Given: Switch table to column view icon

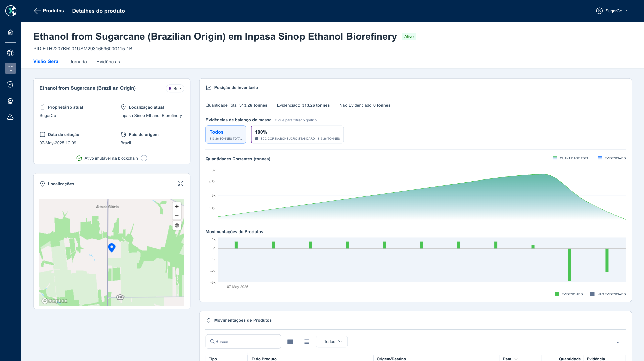Looking at the screenshot, I should coord(290,342).
